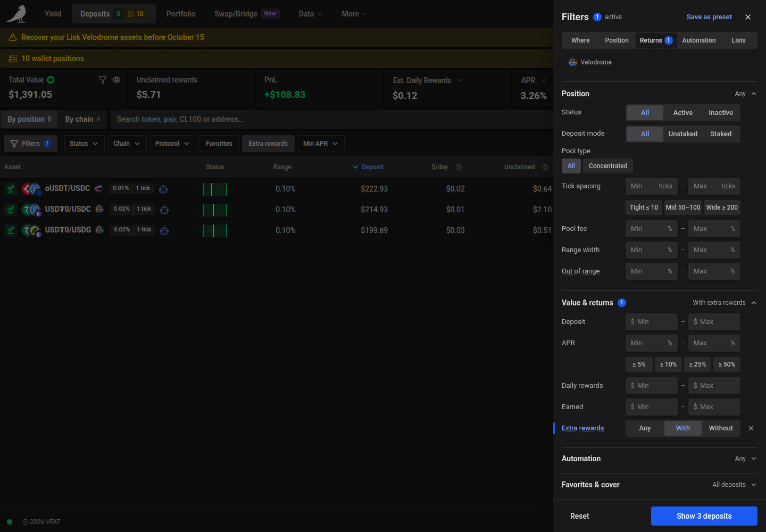Click the Deposit Min dollar field

coord(652,322)
